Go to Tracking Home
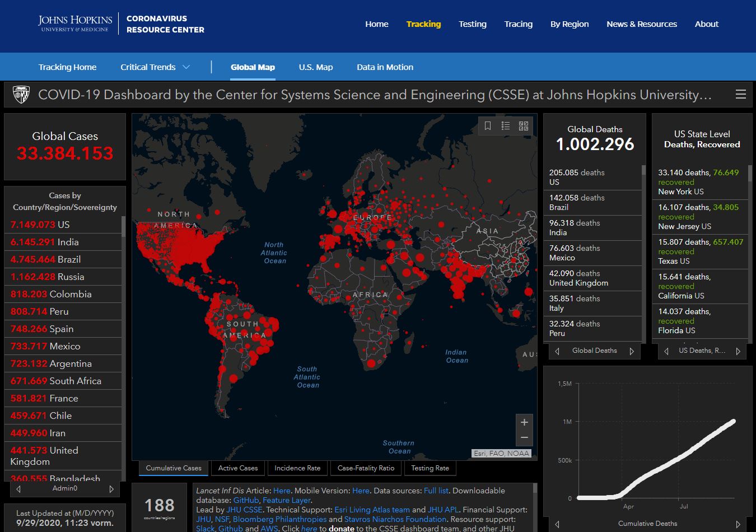756x532 pixels. tap(67, 67)
